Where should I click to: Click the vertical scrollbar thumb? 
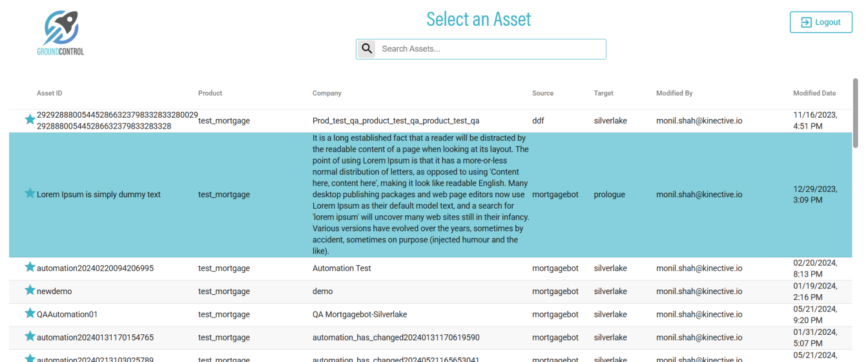pos(856,113)
